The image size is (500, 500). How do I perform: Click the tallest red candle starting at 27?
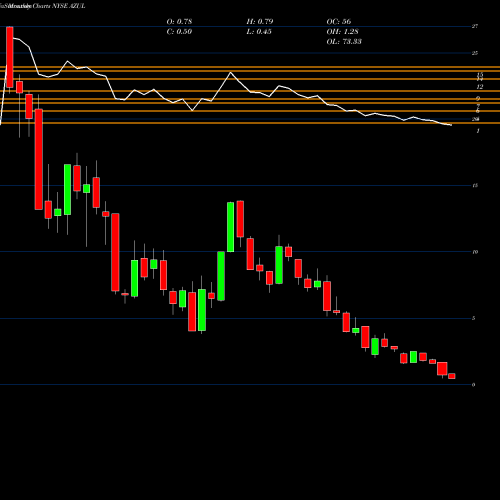tap(39, 159)
